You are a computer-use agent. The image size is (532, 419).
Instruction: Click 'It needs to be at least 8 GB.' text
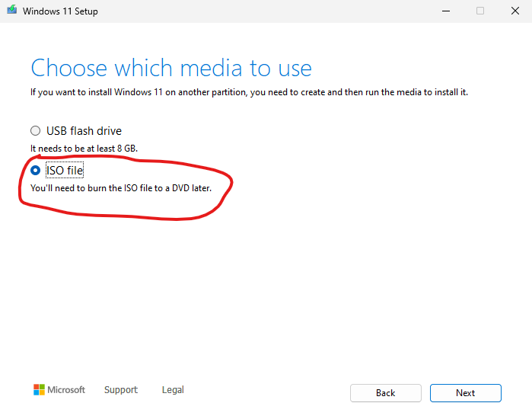84,149
